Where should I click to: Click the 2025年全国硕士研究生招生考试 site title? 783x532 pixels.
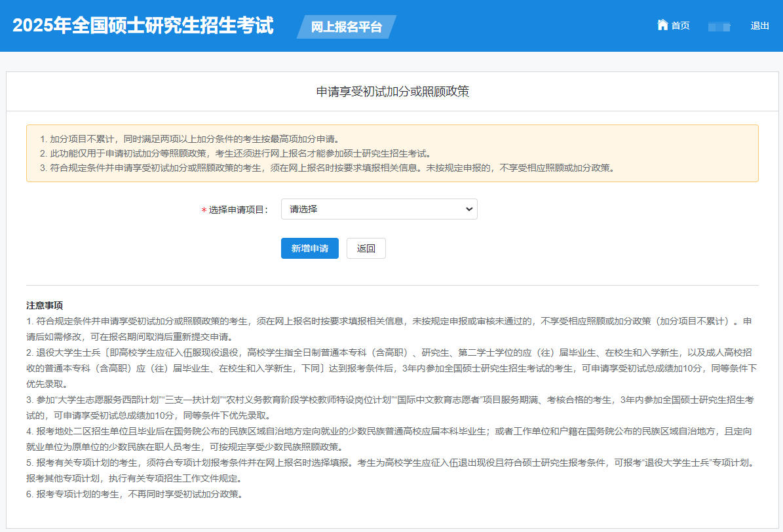(143, 26)
